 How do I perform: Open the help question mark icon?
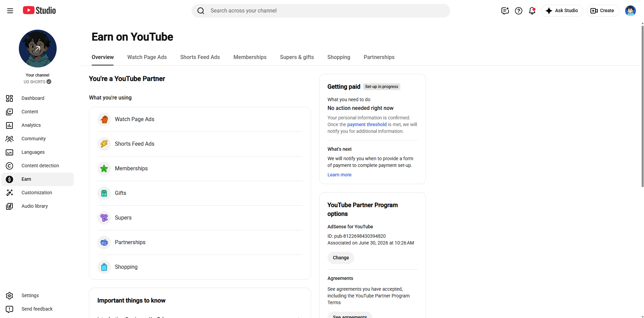pos(519,11)
